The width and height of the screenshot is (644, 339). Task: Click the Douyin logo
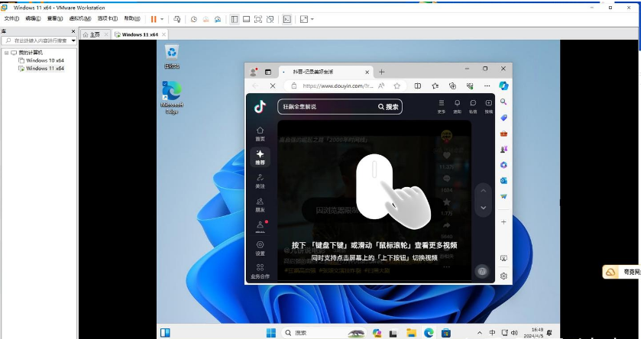coord(260,106)
